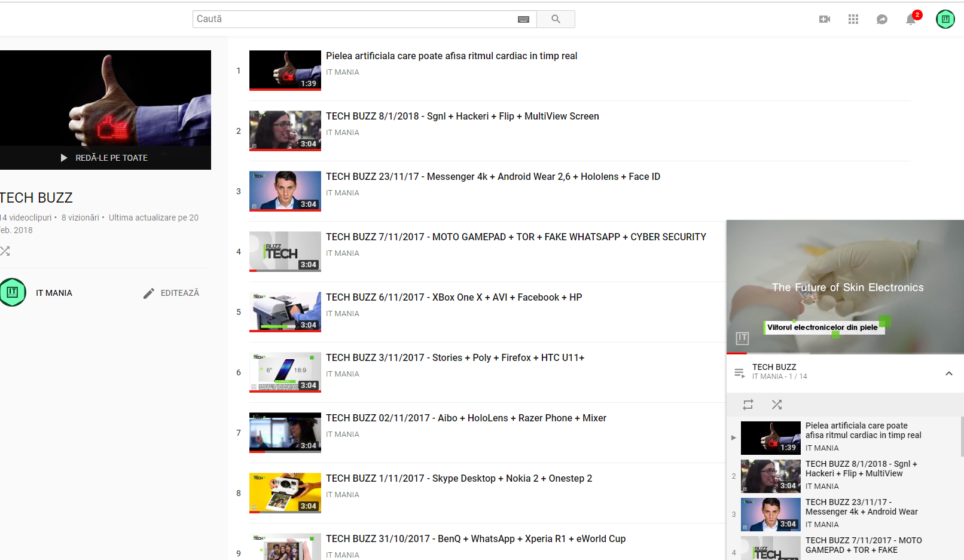Click the playlist queue icon in miniplayer
This screenshot has width=964, height=560.
[740, 373]
